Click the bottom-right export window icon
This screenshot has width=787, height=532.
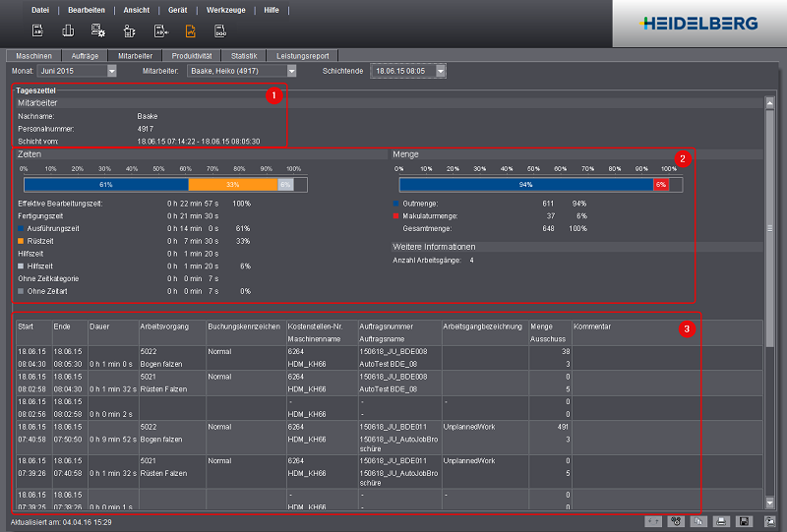(x=769, y=520)
